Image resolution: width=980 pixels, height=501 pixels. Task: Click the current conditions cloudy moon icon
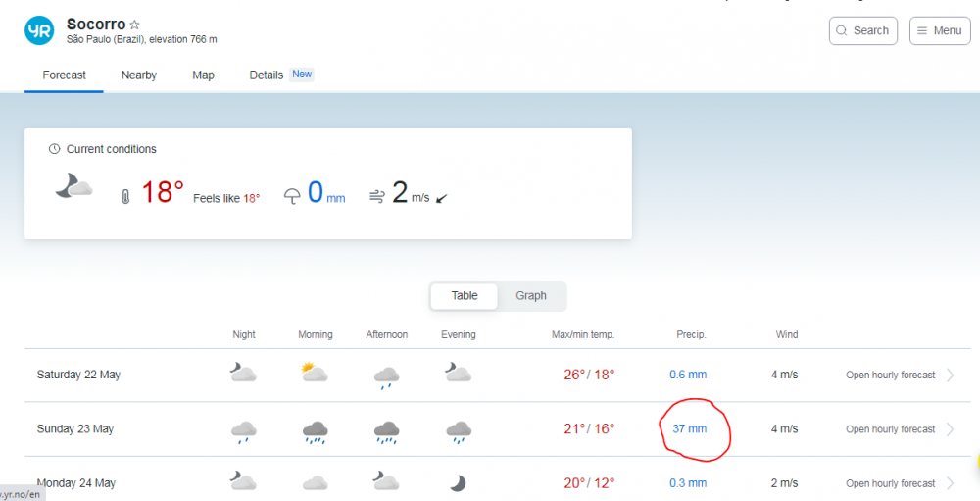73,186
